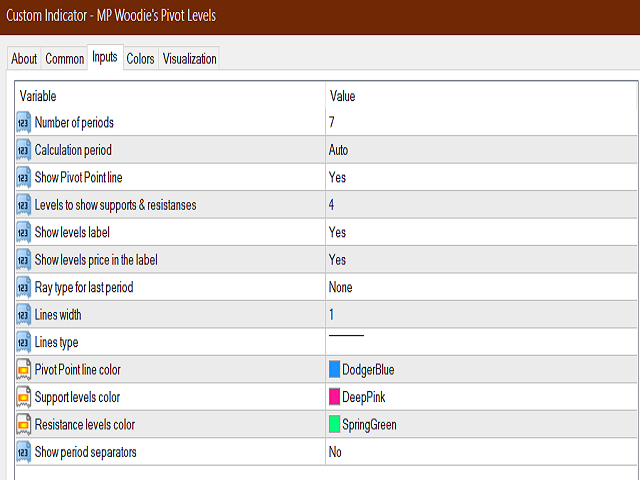
Task: Pick the DeepPink color swatch
Action: pos(334,396)
